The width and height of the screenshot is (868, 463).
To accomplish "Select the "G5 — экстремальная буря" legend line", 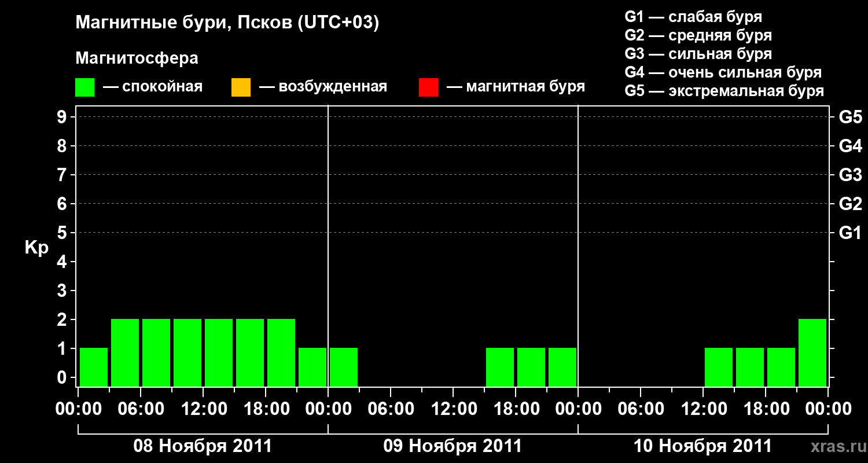I will (x=724, y=91).
